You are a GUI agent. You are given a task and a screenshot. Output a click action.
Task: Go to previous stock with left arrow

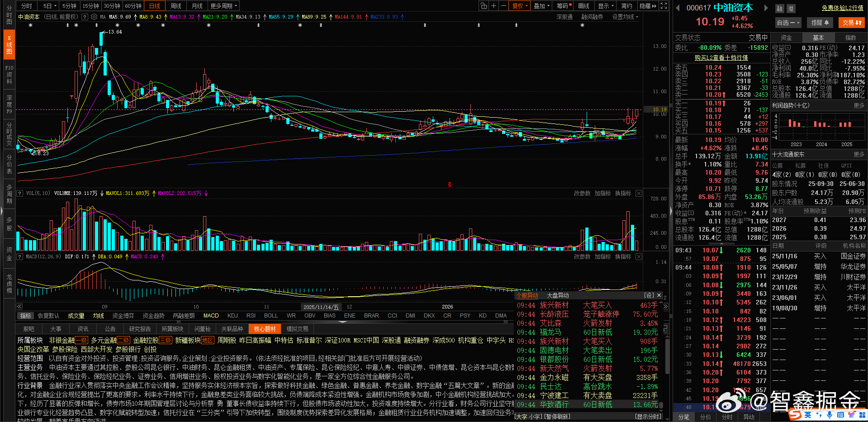[x=678, y=8]
